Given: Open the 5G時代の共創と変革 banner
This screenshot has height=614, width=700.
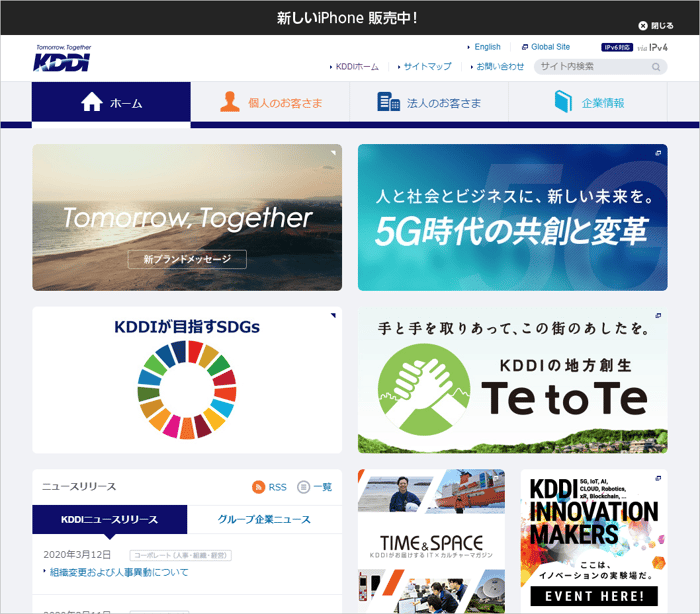Looking at the screenshot, I should [512, 217].
